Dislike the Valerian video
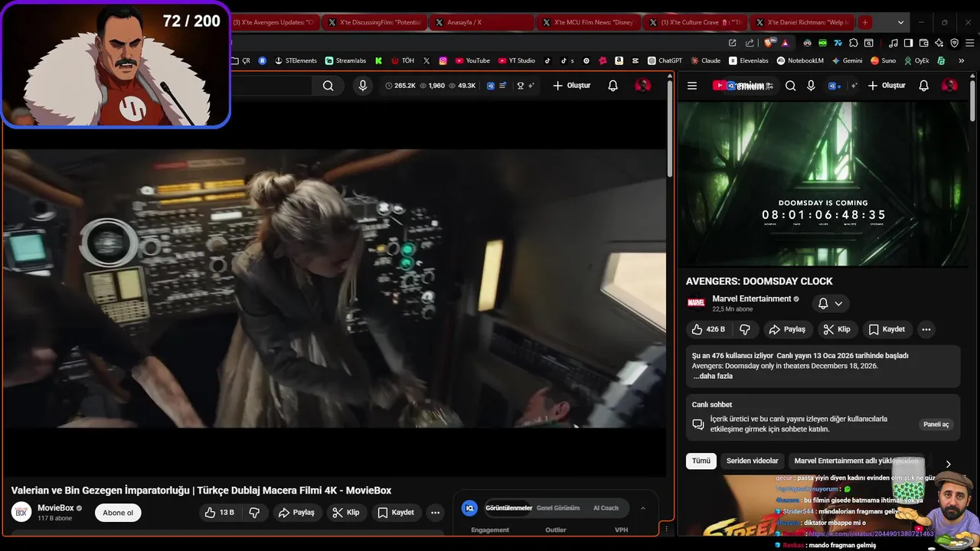 point(254,513)
